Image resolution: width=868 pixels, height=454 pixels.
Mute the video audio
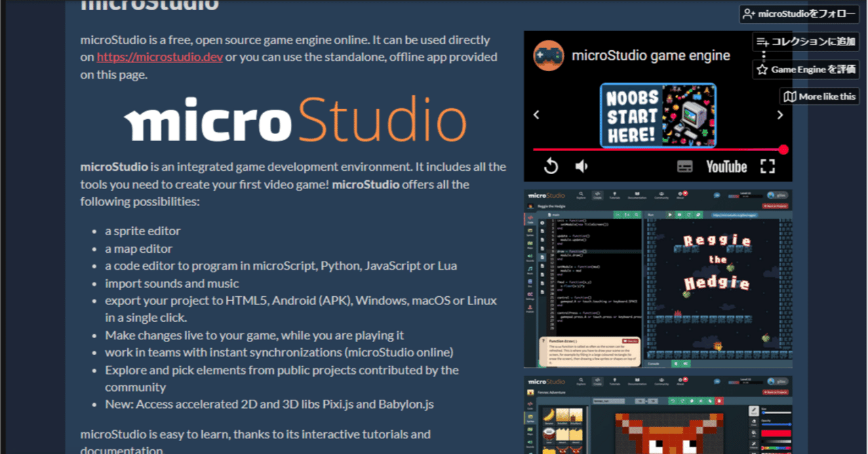581,165
